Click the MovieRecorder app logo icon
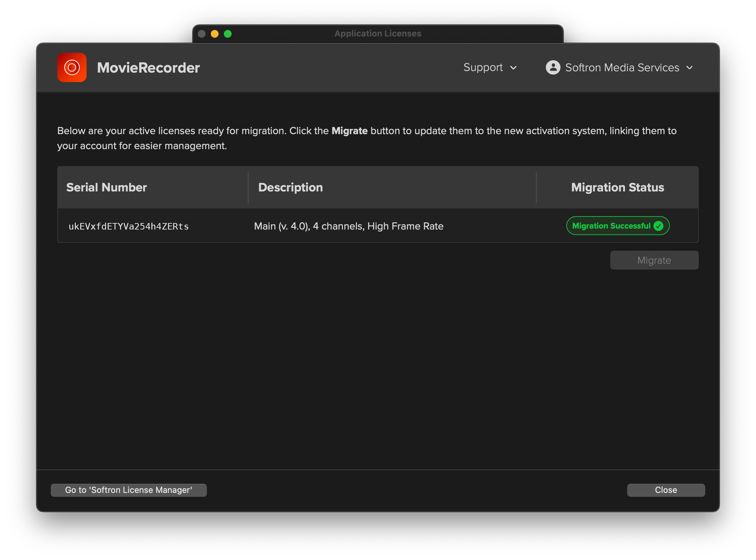 [72, 67]
